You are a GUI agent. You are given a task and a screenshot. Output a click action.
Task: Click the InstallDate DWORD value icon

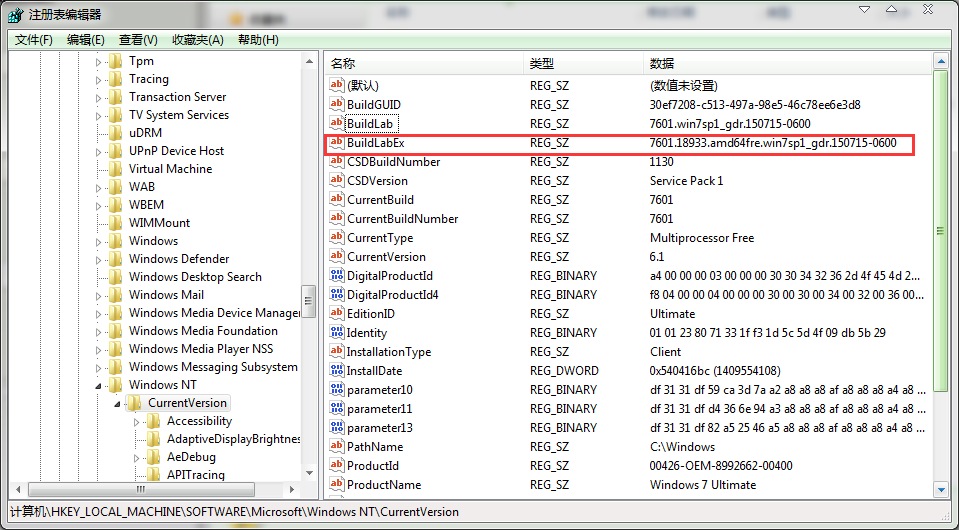(x=337, y=371)
